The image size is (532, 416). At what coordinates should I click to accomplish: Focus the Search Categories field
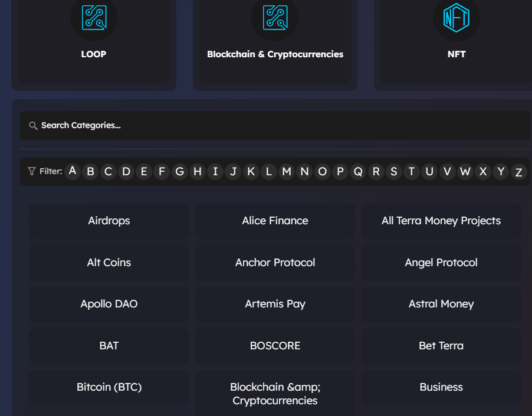(x=275, y=126)
